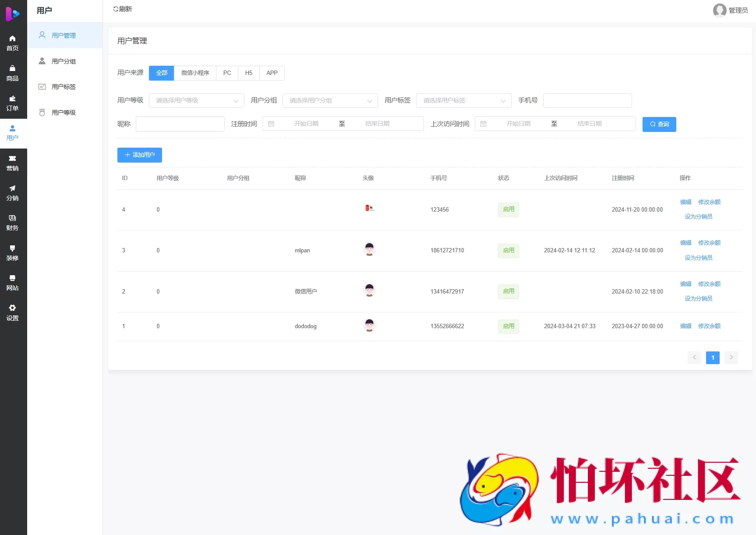Open the 用户分组 select dropdown
Image resolution: width=756 pixels, height=535 pixels.
[330, 101]
